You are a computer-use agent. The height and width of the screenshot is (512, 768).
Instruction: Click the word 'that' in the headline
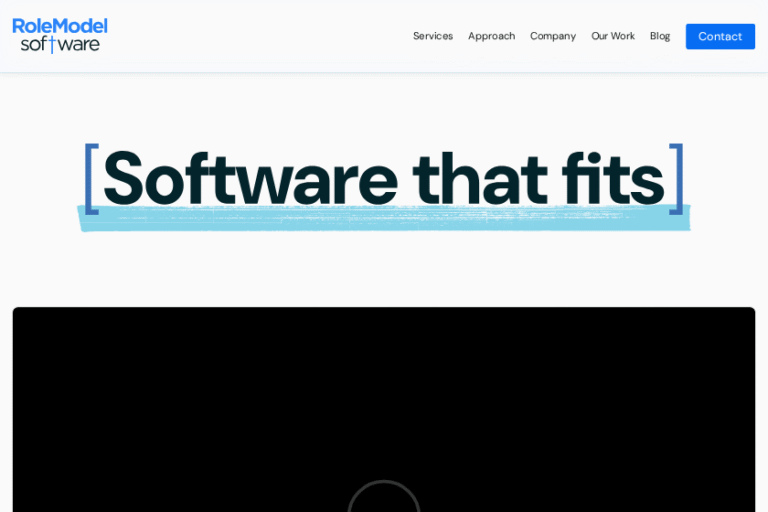point(479,179)
